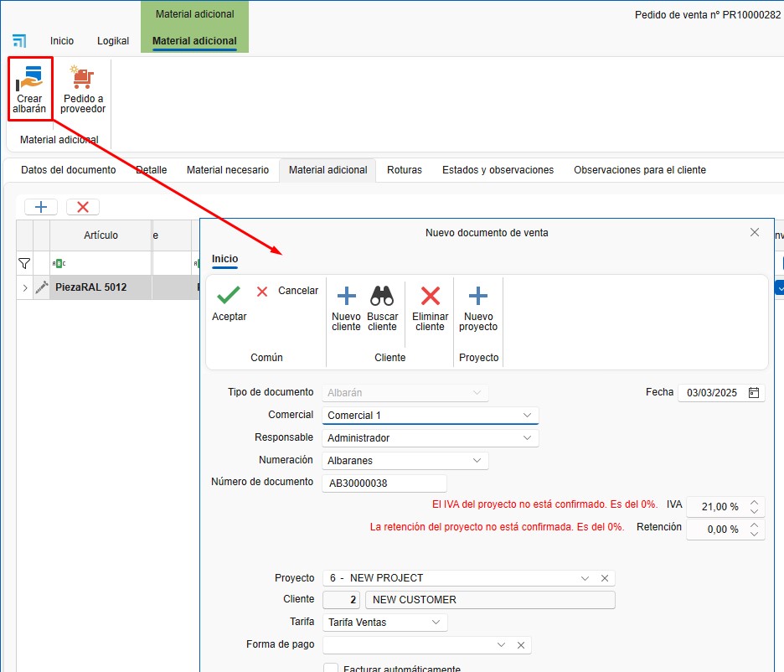Switch to Datos del documento tab
The image size is (784, 672).
[x=69, y=170]
